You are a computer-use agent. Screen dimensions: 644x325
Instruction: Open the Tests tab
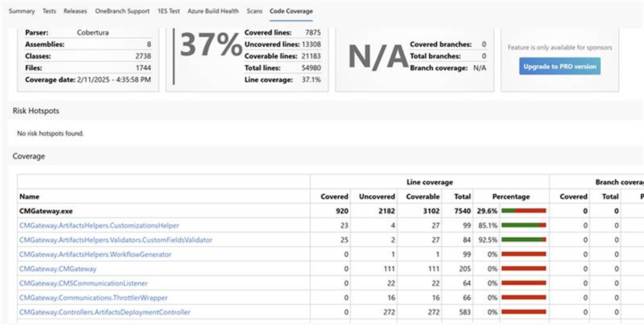click(49, 11)
